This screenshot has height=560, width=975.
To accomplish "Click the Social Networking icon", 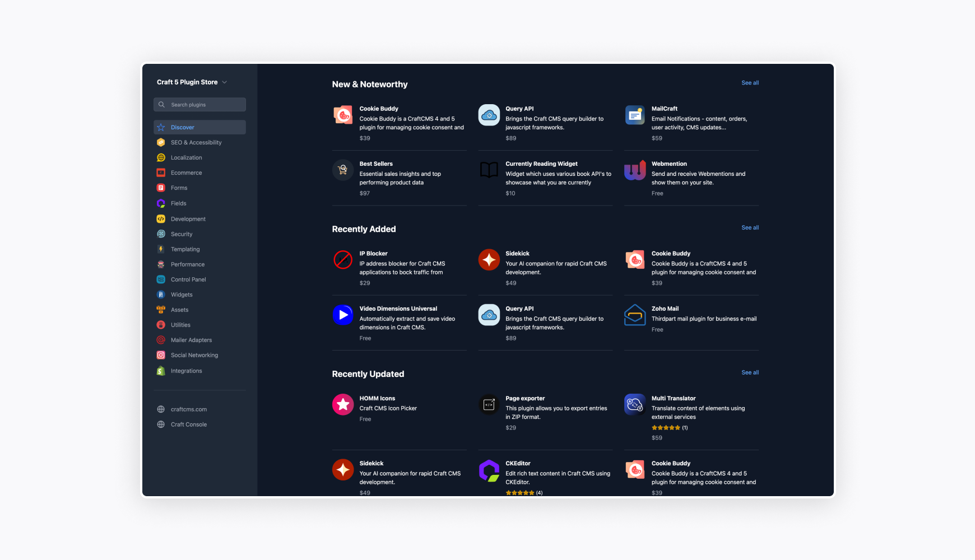I will click(x=161, y=355).
